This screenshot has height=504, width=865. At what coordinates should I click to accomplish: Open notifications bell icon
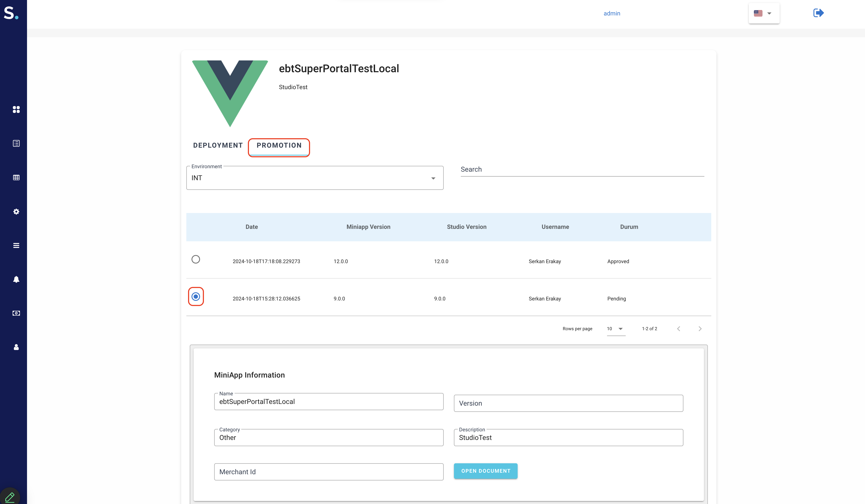[x=16, y=279]
